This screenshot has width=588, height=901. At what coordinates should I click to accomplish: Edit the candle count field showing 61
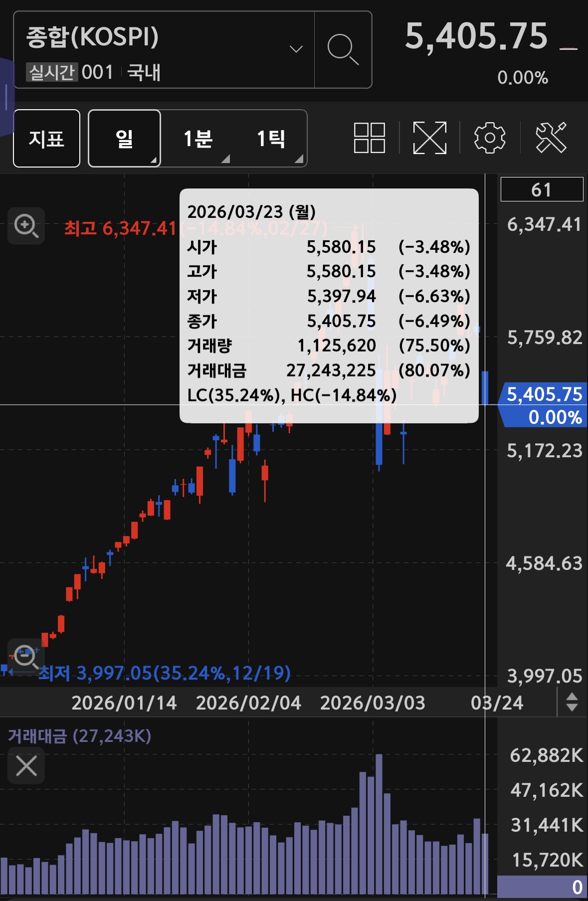[542, 189]
